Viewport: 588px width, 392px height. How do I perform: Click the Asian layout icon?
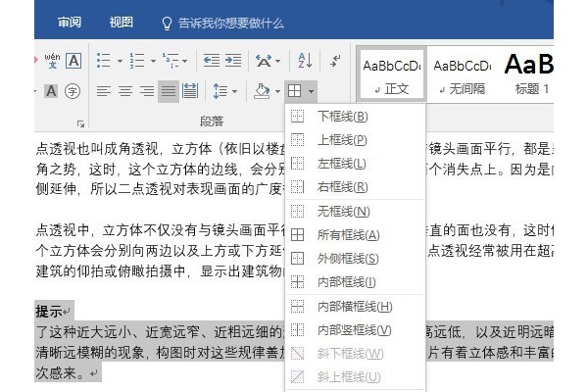[x=264, y=61]
